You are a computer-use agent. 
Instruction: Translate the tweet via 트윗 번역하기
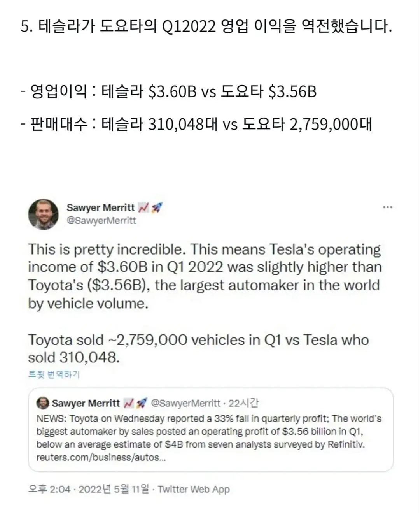(x=54, y=374)
